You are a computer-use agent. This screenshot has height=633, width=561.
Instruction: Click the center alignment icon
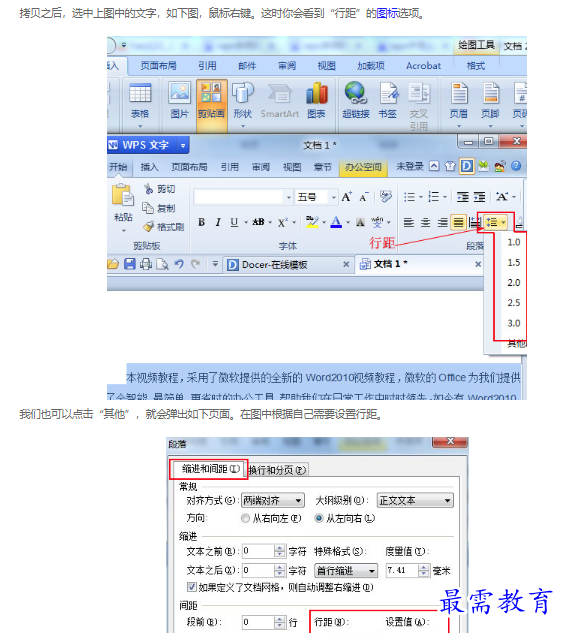(x=426, y=222)
